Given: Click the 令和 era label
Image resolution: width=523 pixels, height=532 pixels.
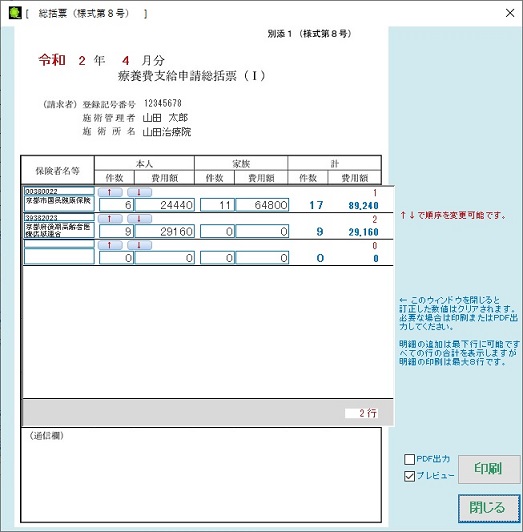Looking at the screenshot, I should (52, 60).
